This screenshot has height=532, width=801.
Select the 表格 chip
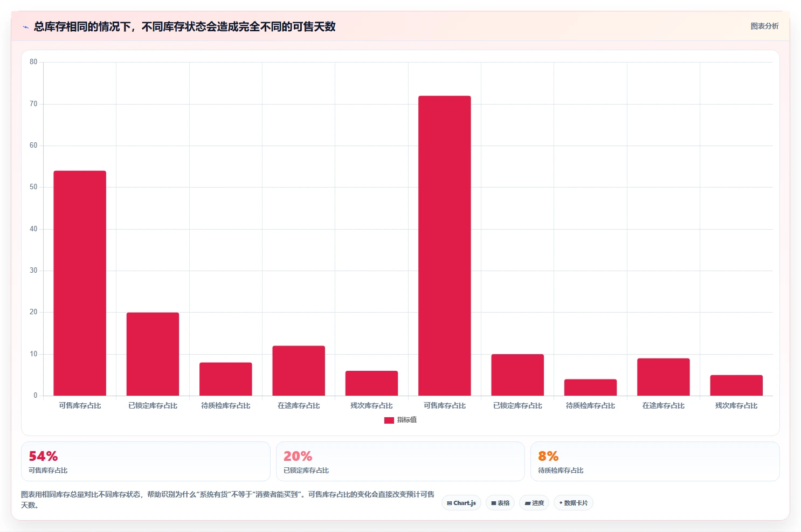[500, 503]
